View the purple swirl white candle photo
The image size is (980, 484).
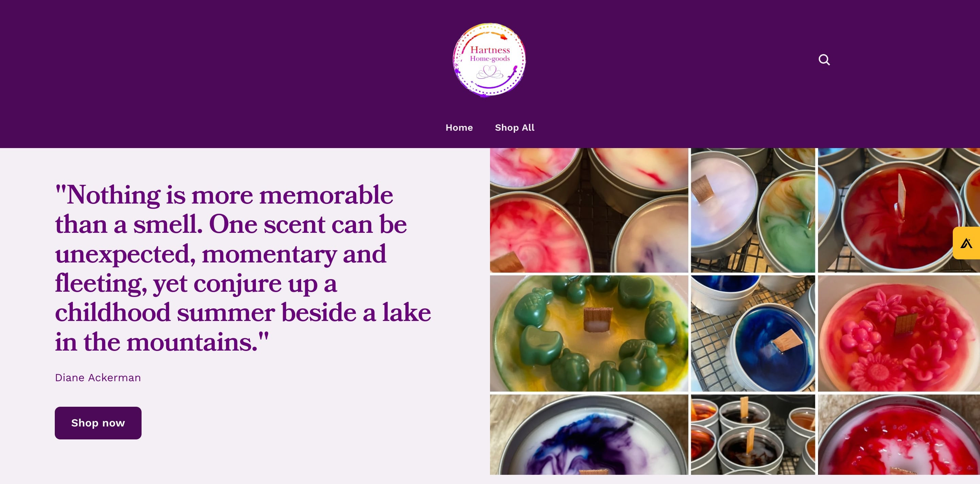point(589,434)
